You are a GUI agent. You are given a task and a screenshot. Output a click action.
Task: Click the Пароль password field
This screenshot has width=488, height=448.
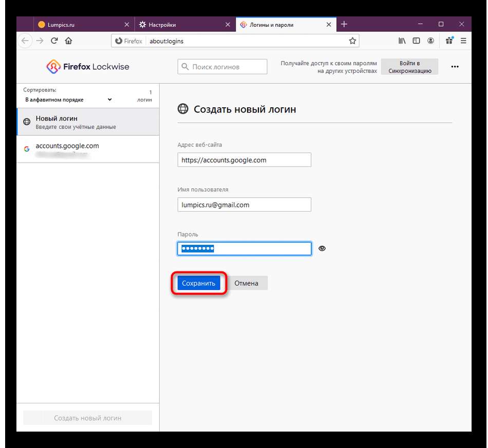pyautogui.click(x=245, y=248)
